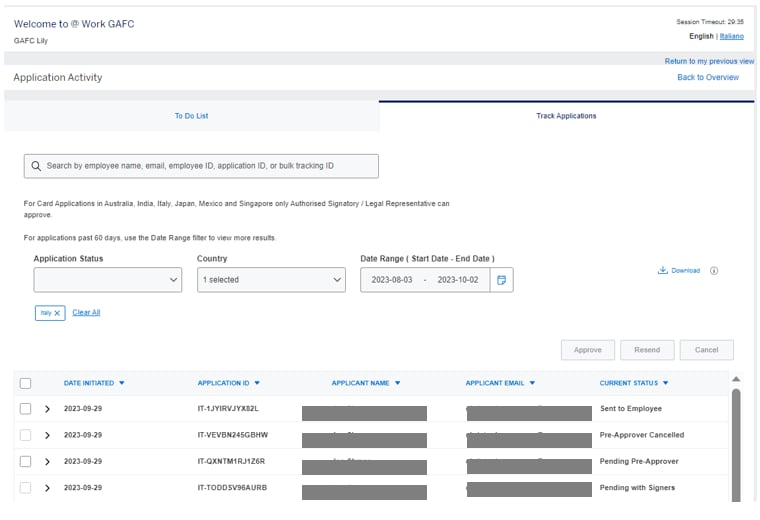
Task: Open the date range calendar icon
Action: [501, 280]
